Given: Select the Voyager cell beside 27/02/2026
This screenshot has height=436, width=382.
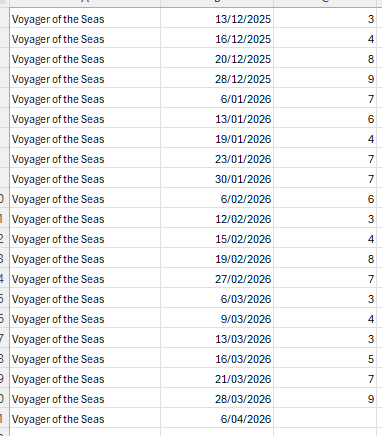Looking at the screenshot, I should tap(85, 278).
